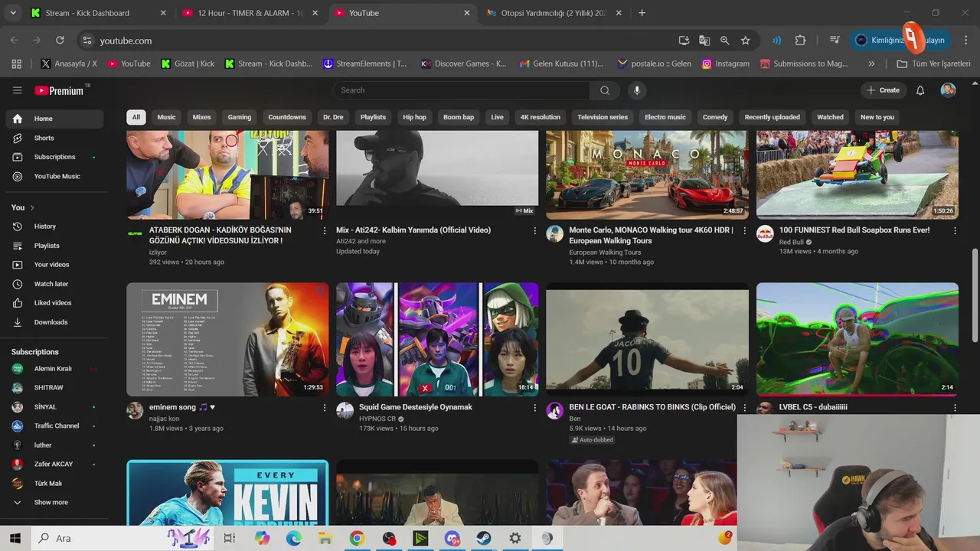The height and width of the screenshot is (551, 980).
Task: Switch to the Stream - Kick Dashboard tab
Action: pyautogui.click(x=97, y=13)
